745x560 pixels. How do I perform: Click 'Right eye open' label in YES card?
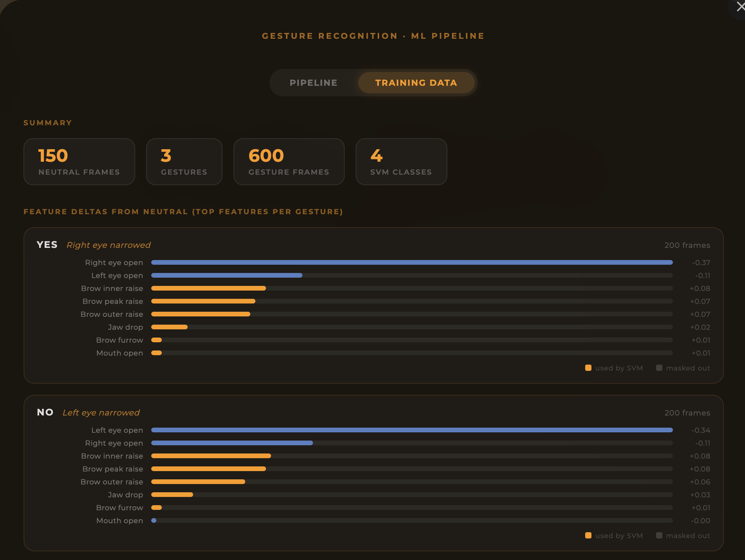[x=114, y=262]
